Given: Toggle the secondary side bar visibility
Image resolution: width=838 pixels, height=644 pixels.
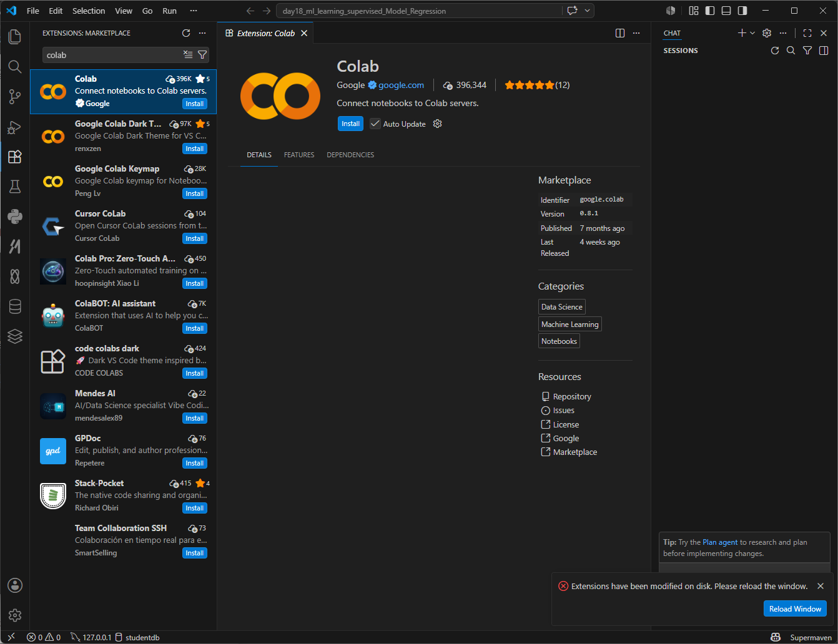Looking at the screenshot, I should (742, 11).
